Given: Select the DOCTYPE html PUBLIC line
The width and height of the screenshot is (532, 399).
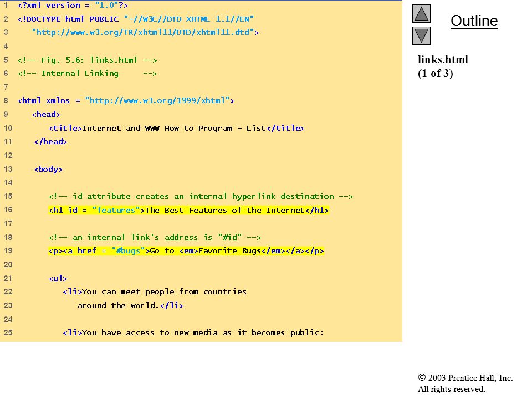Looking at the screenshot, I should tap(136, 19).
